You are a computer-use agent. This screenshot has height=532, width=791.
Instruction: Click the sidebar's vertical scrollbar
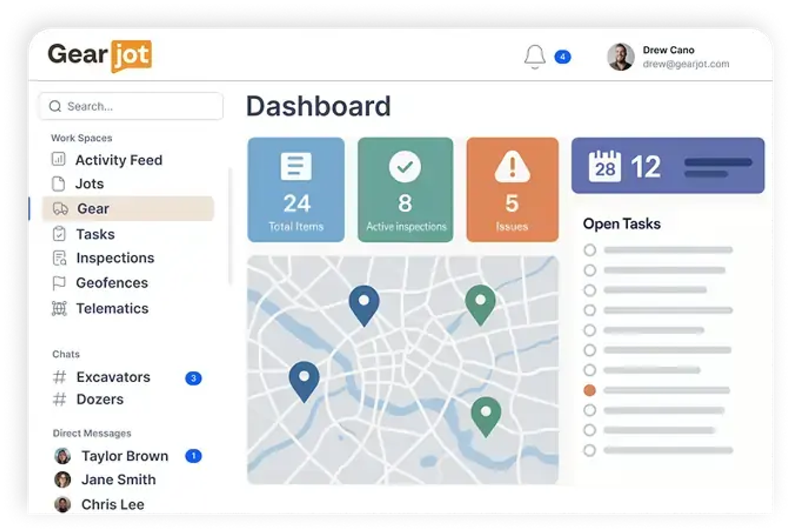229,226
